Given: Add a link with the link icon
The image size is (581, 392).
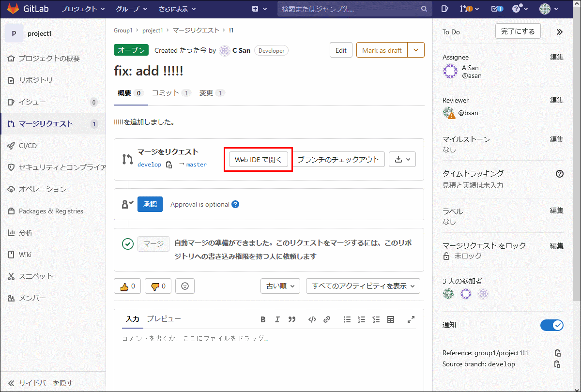Looking at the screenshot, I should click(327, 319).
